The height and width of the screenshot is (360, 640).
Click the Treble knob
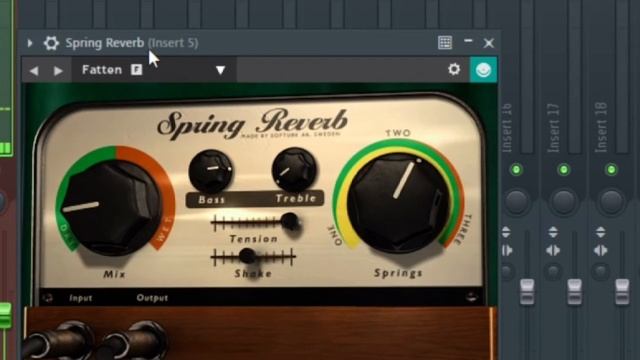coord(294,170)
